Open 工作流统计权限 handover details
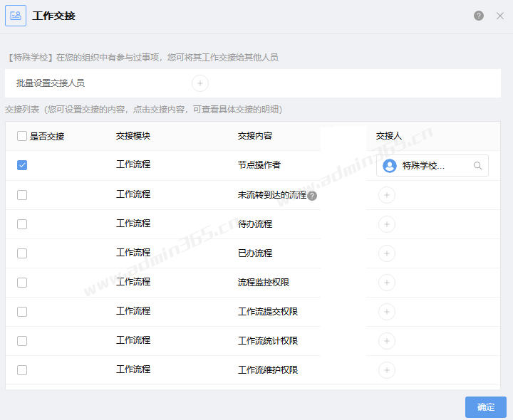The image size is (513, 420). coord(268,341)
